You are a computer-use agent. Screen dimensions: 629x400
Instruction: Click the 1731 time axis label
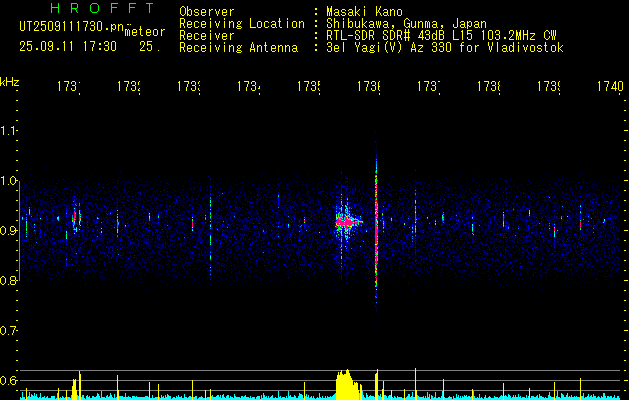(69, 86)
